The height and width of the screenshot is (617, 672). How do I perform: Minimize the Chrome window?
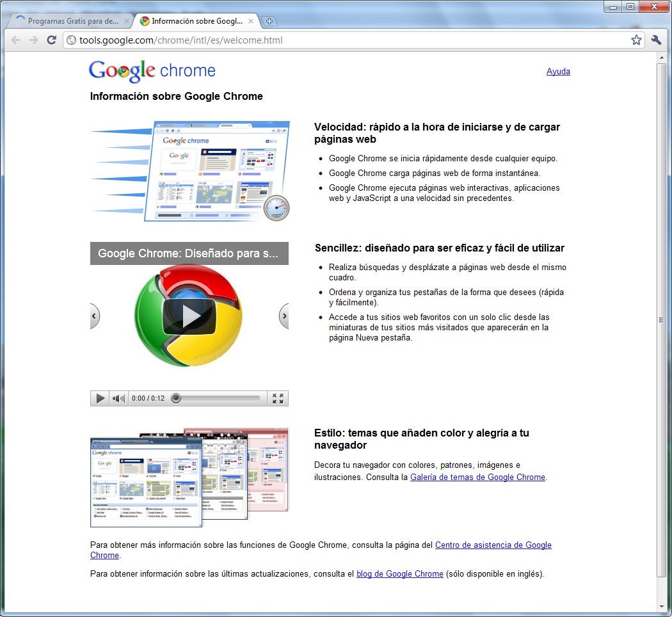pyautogui.click(x=613, y=7)
